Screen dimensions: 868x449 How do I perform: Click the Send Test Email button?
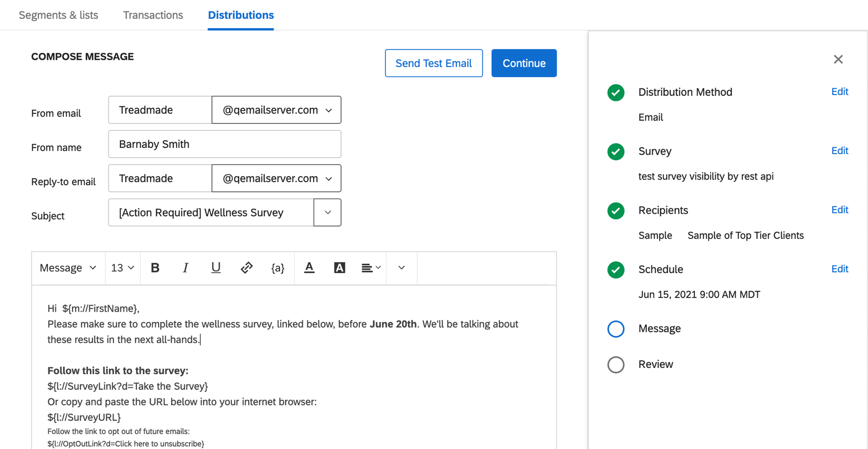(433, 63)
